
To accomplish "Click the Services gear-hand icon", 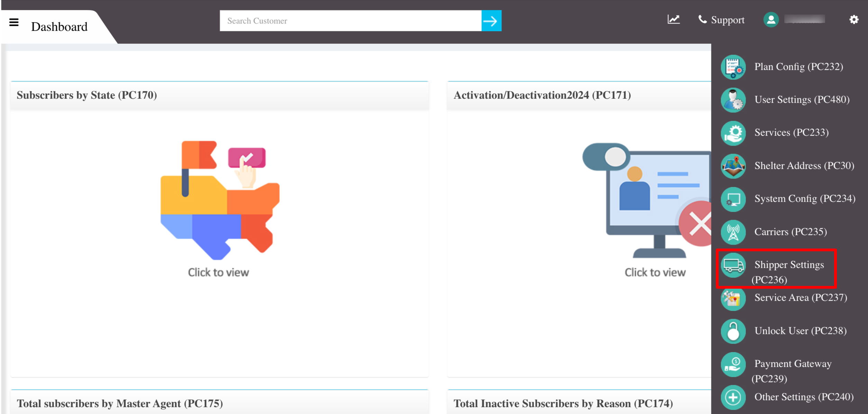I will (733, 133).
